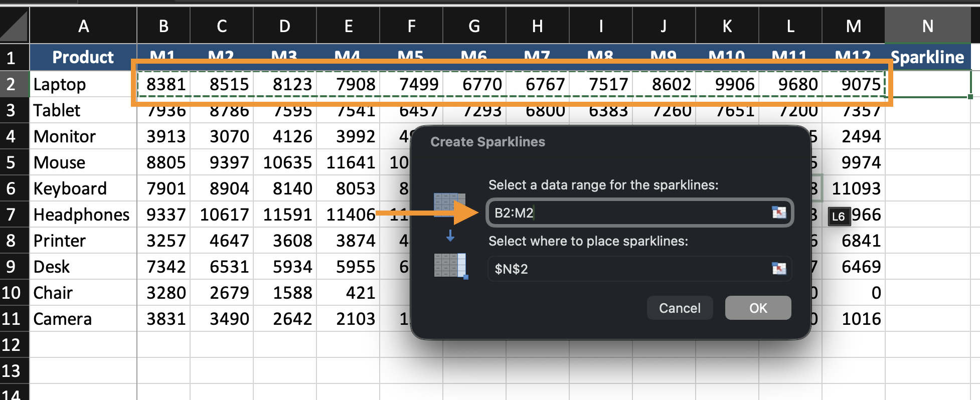The height and width of the screenshot is (400, 980).
Task: Click the data range field containing B2:M2
Action: click(627, 213)
